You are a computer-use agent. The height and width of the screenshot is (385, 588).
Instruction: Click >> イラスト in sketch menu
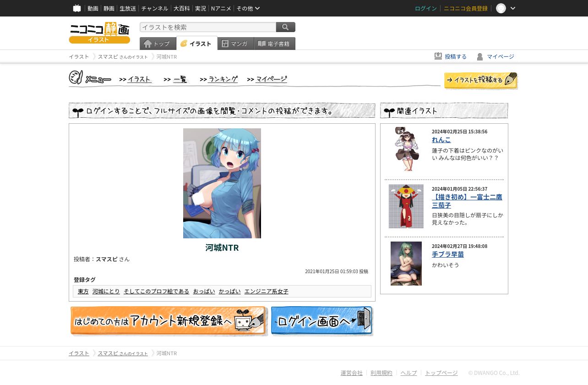pyautogui.click(x=135, y=79)
